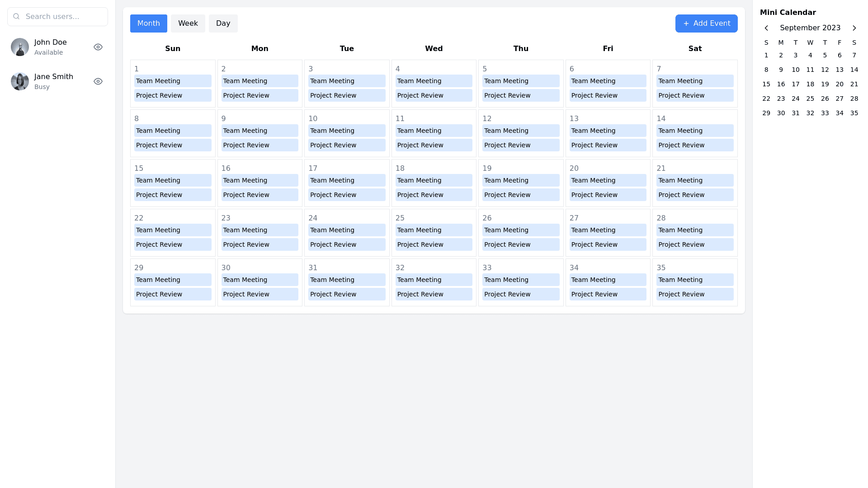Image resolution: width=868 pixels, height=488 pixels.
Task: Focus the Search users field
Action: (63, 17)
